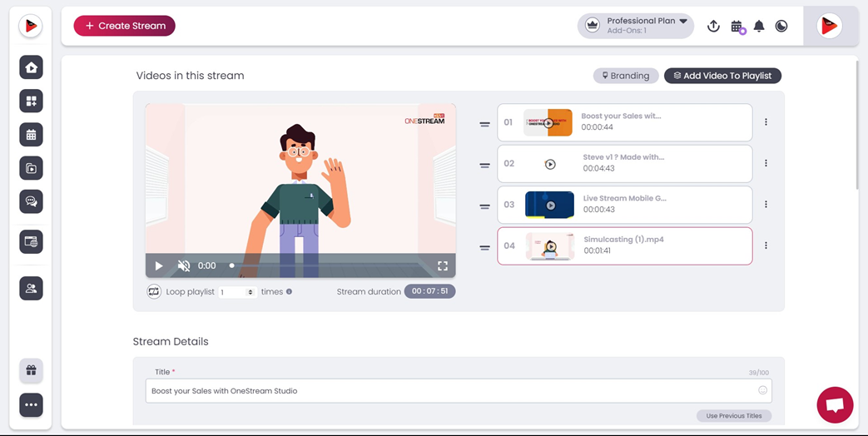
Task: Open the gift rewards icon in the sidebar
Action: pyautogui.click(x=31, y=371)
